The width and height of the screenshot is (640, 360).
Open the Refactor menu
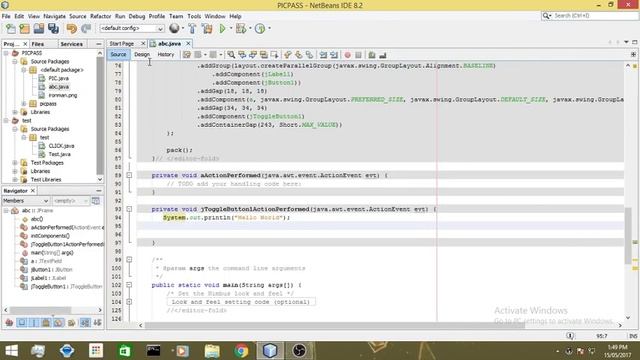(100, 16)
